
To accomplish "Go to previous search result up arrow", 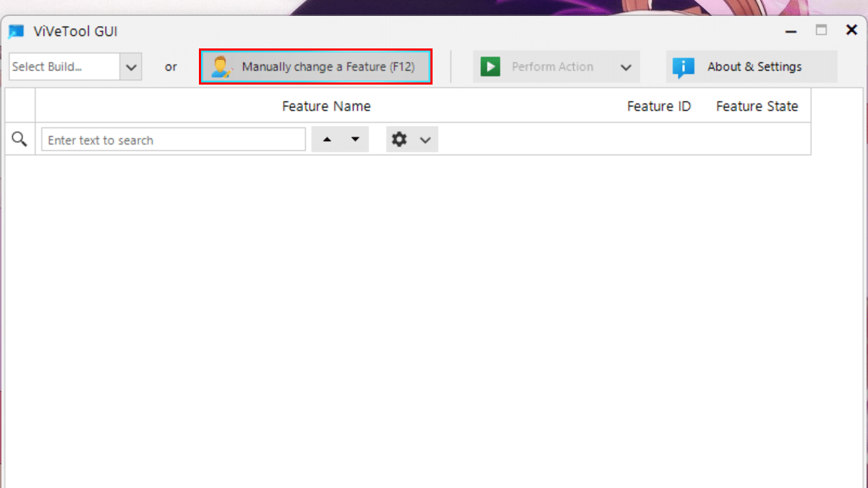I will pyautogui.click(x=326, y=140).
